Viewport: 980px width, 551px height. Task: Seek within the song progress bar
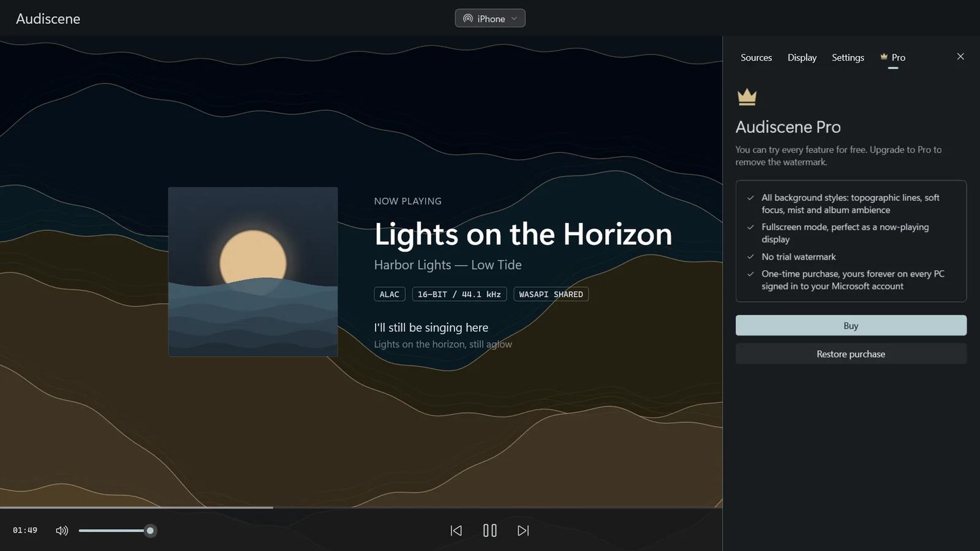[x=361, y=508]
